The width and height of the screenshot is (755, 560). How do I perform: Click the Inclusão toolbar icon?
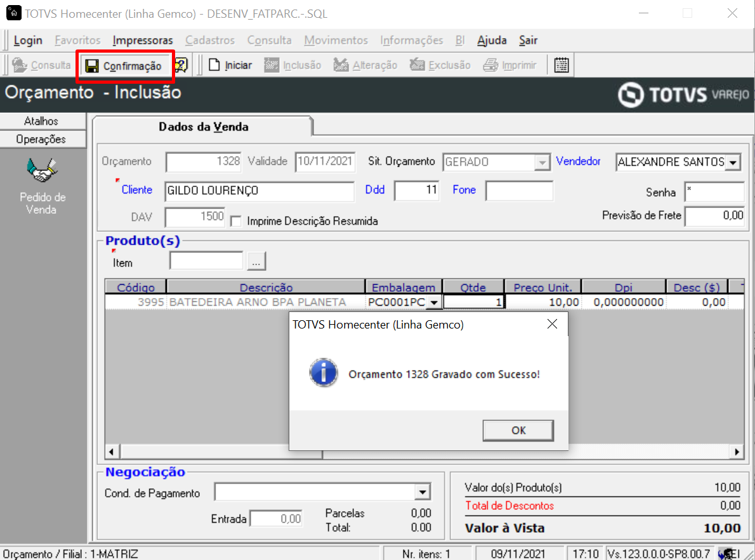pos(272,65)
